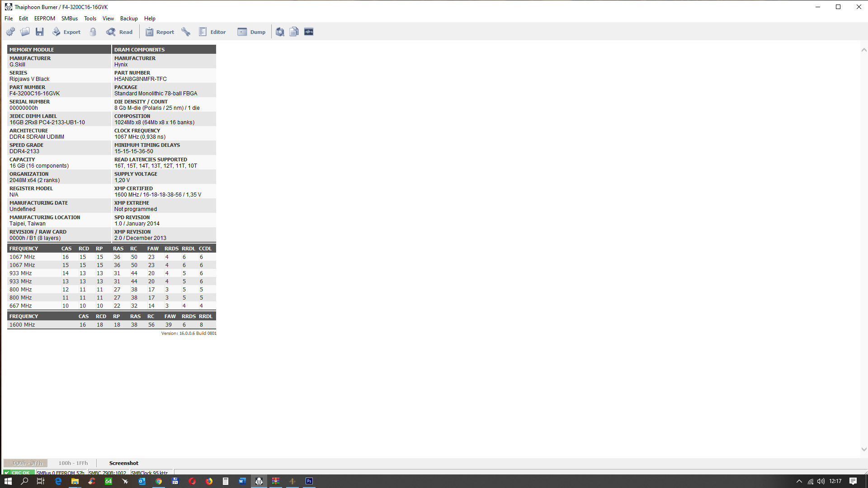Viewport: 868px width, 488px height.
Task: Click the save floppy disk icon
Action: (40, 32)
